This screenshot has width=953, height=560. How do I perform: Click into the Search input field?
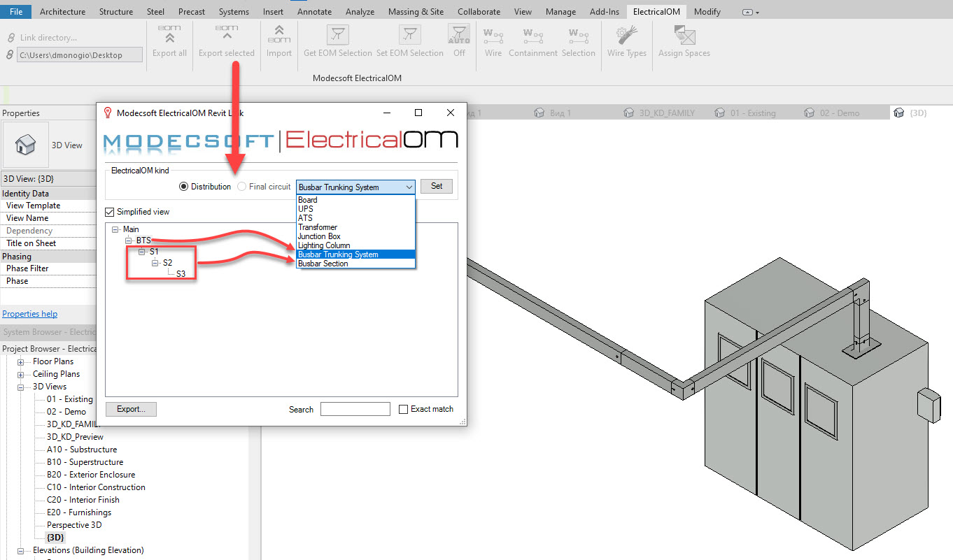point(355,409)
